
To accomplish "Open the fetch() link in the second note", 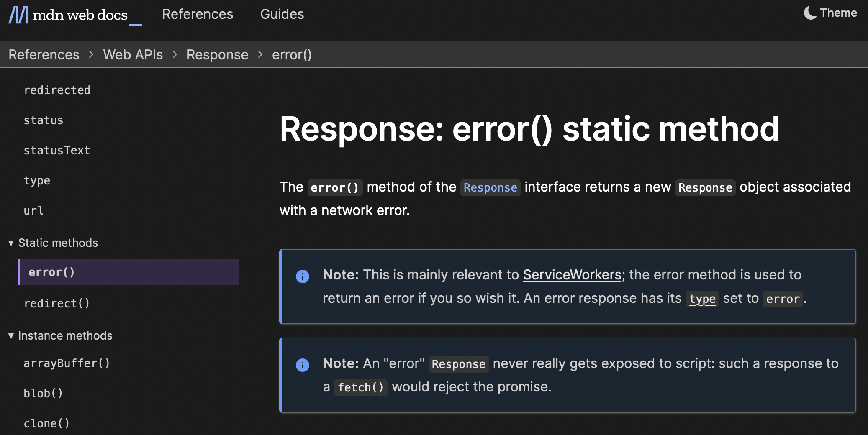I will coord(361,387).
